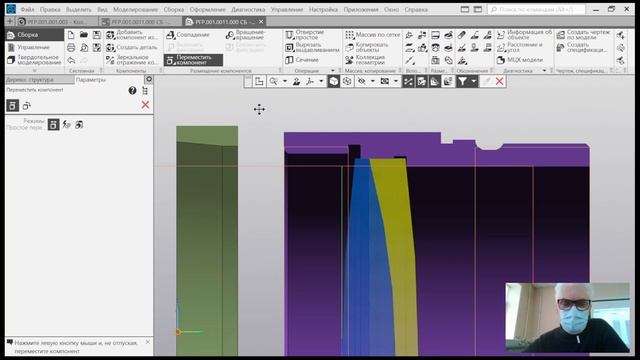640x360 pixels.
Task: Expand the Операции group arrow
Action: 333,71
